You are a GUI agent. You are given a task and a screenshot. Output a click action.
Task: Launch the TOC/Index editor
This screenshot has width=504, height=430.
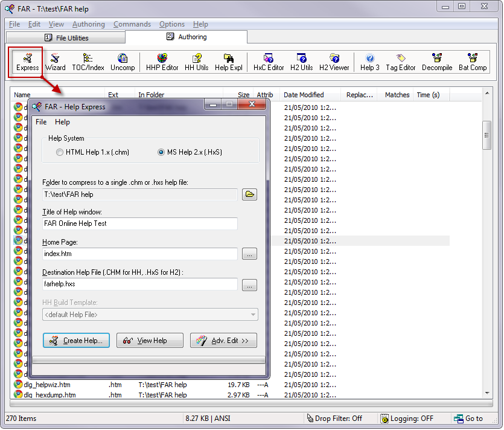[88, 62]
